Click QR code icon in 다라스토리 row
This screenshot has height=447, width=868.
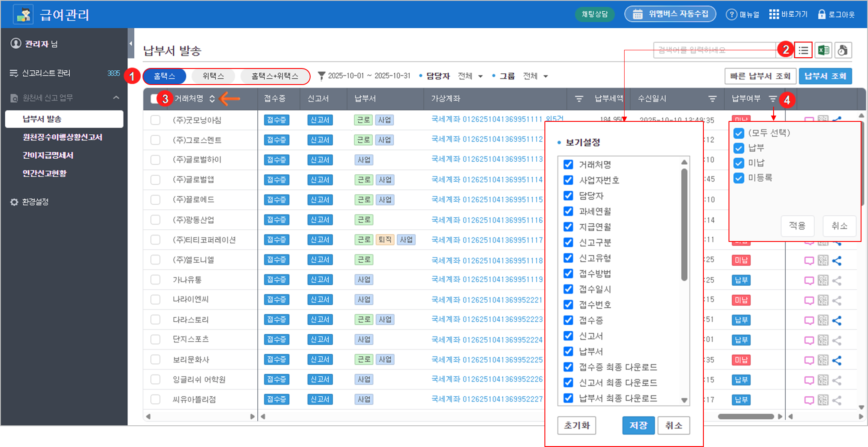pyautogui.click(x=823, y=320)
